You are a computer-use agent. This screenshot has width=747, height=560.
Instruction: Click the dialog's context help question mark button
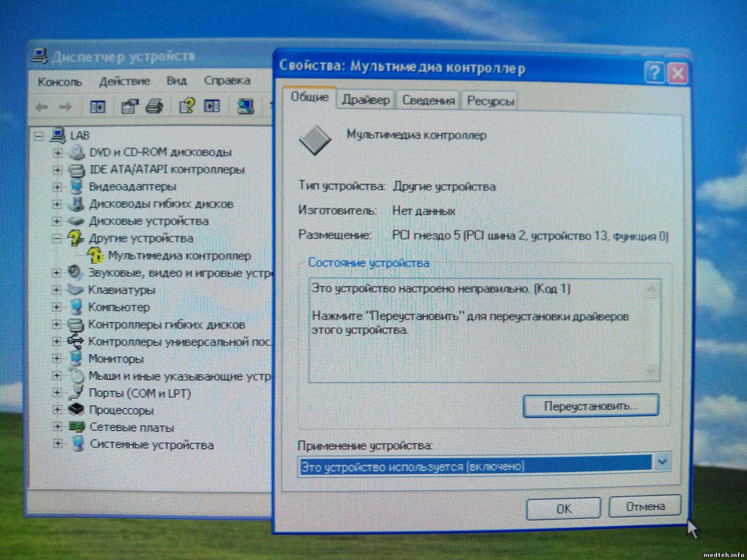[654, 73]
